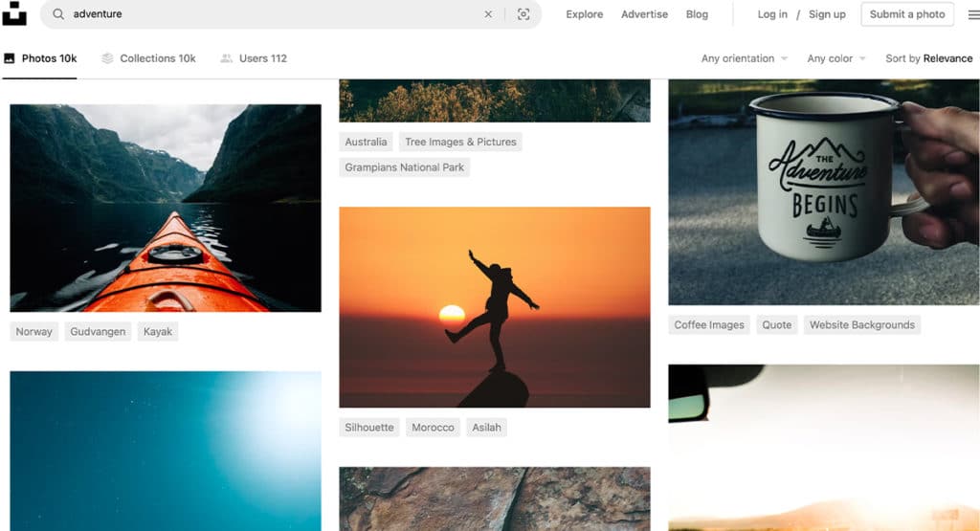Click the Asilah tag
Screen dimensions: 980x531
click(x=486, y=428)
